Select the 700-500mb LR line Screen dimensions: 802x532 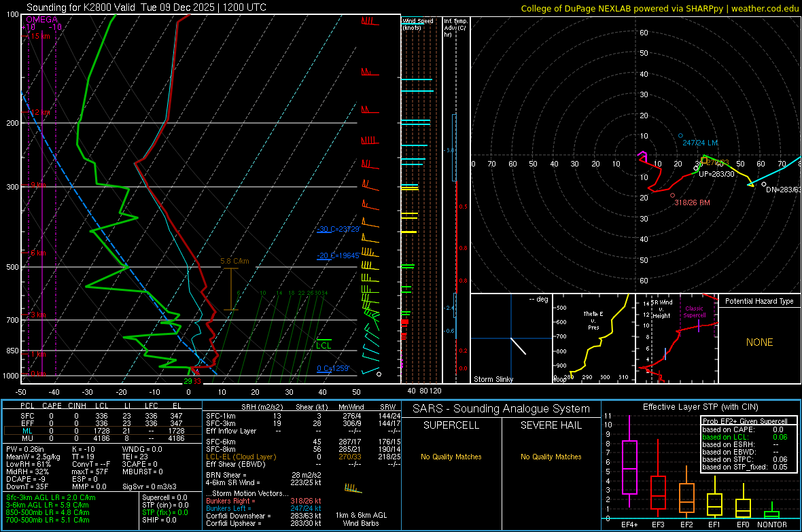48,520
